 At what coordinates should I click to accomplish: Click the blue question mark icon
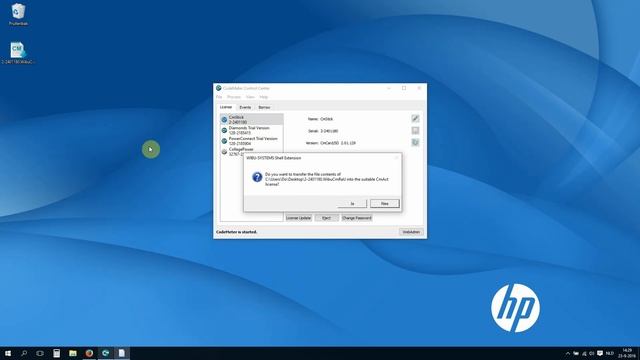point(257,177)
